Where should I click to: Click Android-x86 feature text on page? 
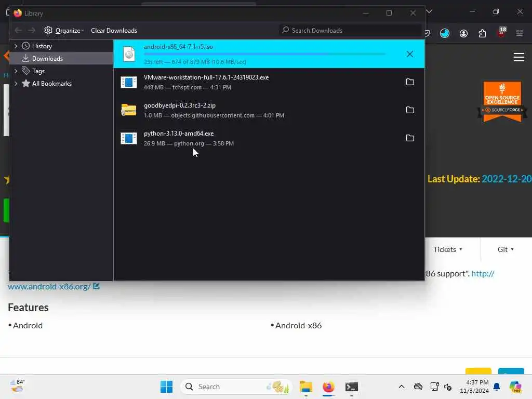(298, 326)
